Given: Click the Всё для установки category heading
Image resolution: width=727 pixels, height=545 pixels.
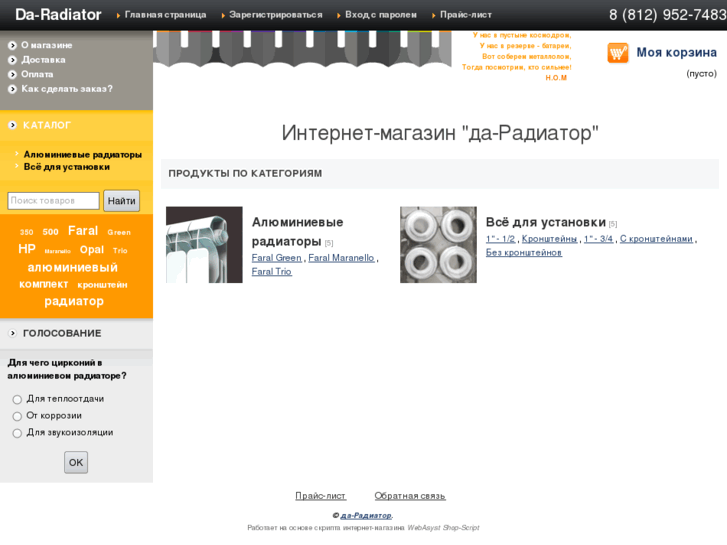Looking at the screenshot, I should tap(546, 222).
